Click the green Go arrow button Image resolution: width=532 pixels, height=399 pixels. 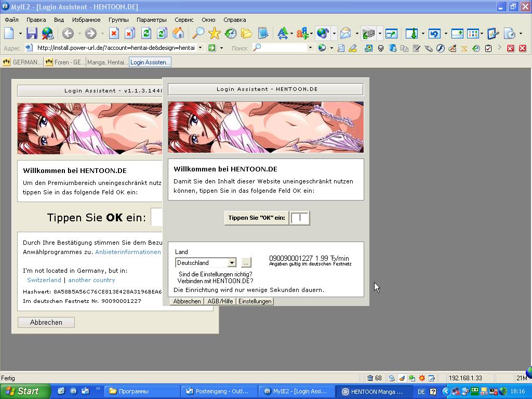[x=212, y=48]
